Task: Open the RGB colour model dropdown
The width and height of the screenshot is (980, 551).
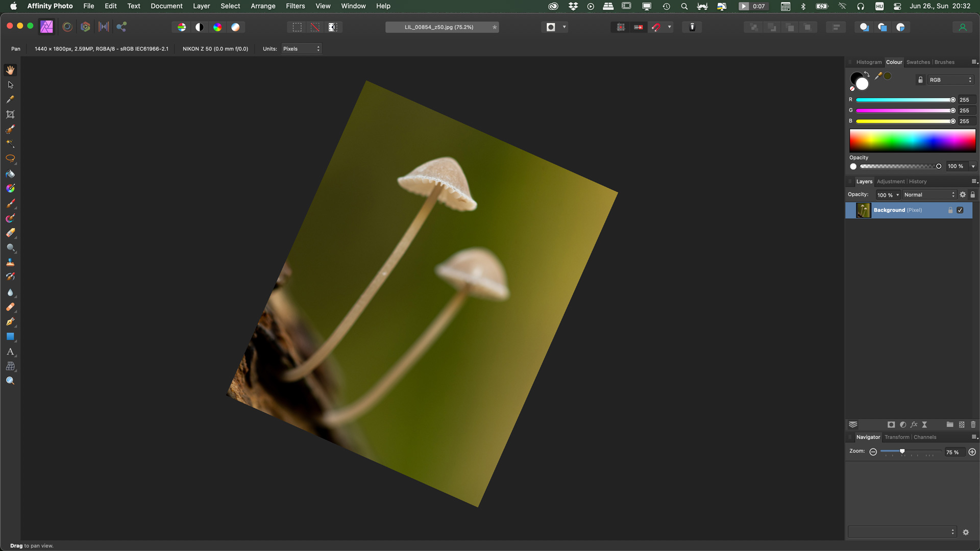Action: (950, 80)
